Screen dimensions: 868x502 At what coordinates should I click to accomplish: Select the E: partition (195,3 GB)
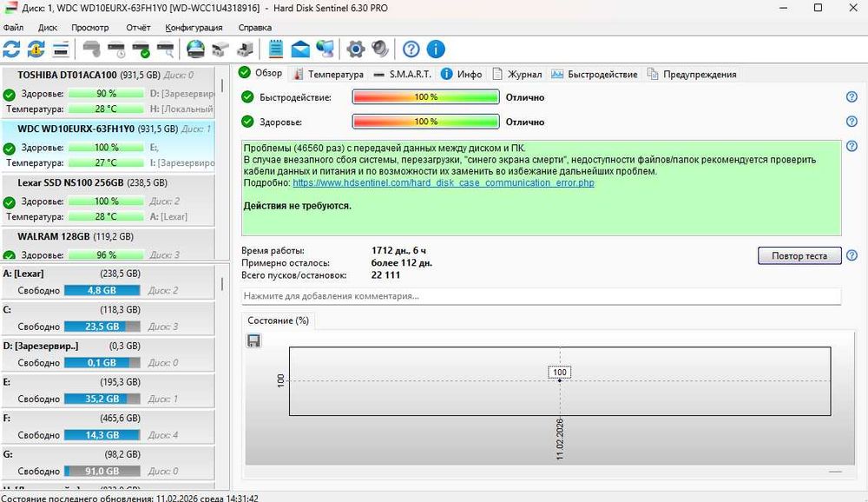pos(108,391)
